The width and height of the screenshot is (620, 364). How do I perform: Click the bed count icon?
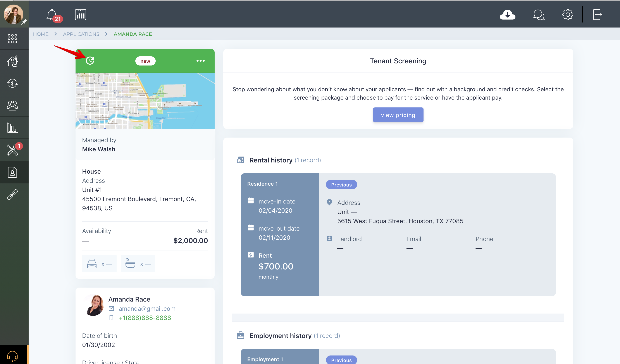click(92, 264)
